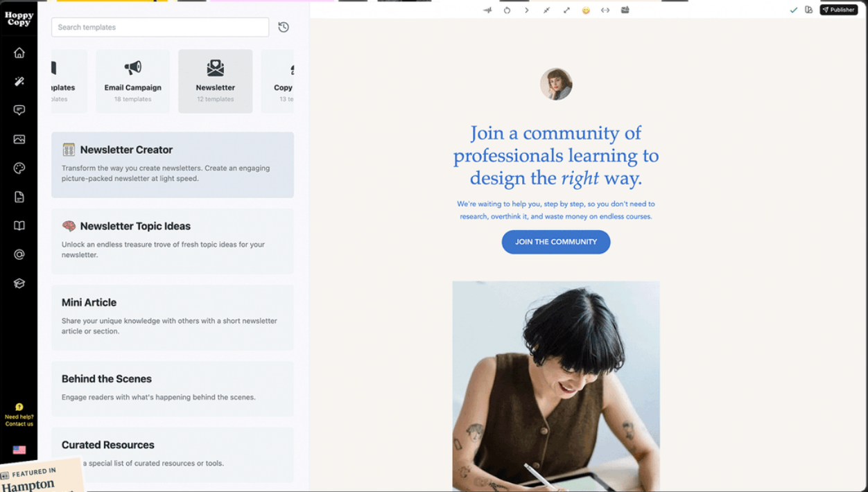Open the magic wand tool in the sidebar
Screen dimensions: 868x492
pos(19,82)
